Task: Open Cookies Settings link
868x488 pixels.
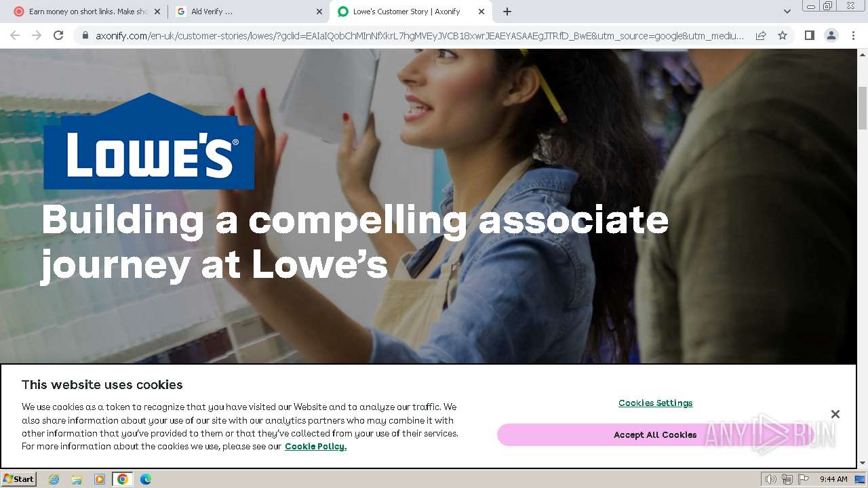Action: pos(655,403)
